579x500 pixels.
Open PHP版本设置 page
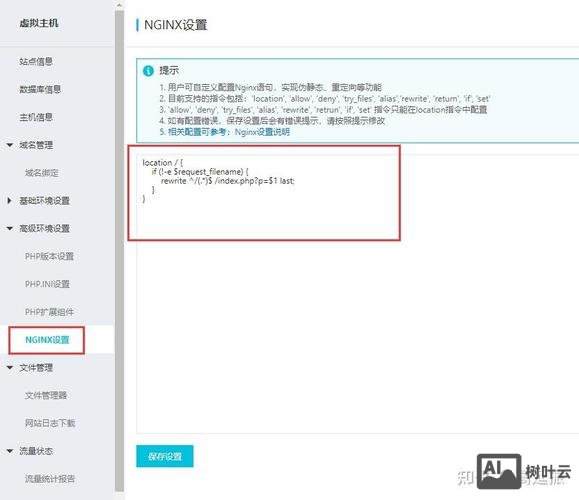(x=49, y=256)
